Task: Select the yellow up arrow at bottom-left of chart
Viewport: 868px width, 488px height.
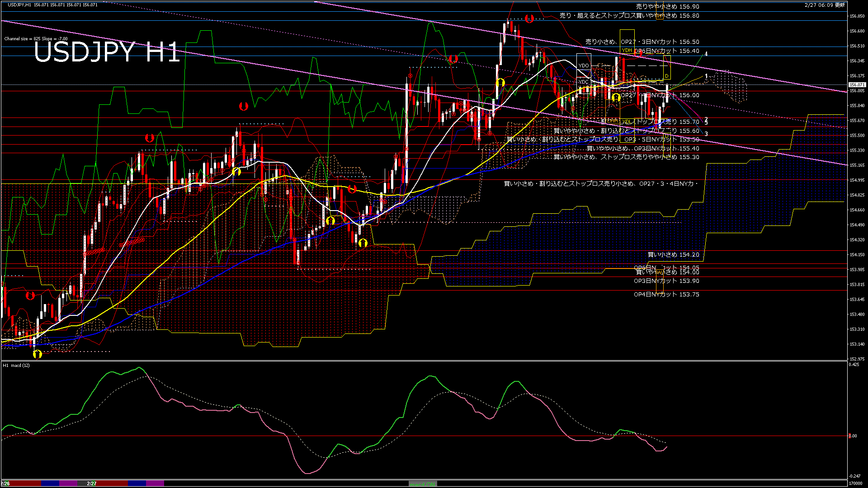Action: [x=37, y=354]
